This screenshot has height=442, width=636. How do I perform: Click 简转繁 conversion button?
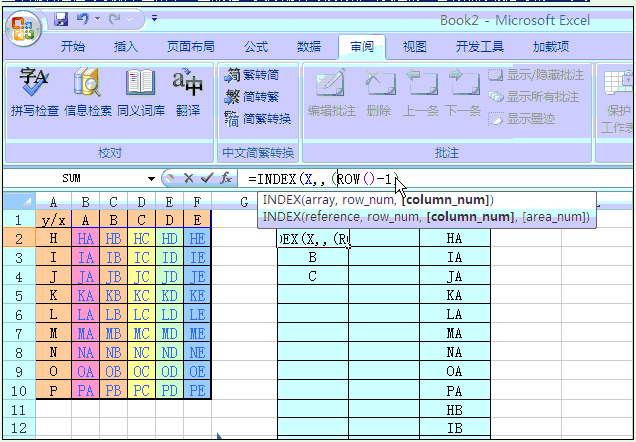tap(251, 97)
